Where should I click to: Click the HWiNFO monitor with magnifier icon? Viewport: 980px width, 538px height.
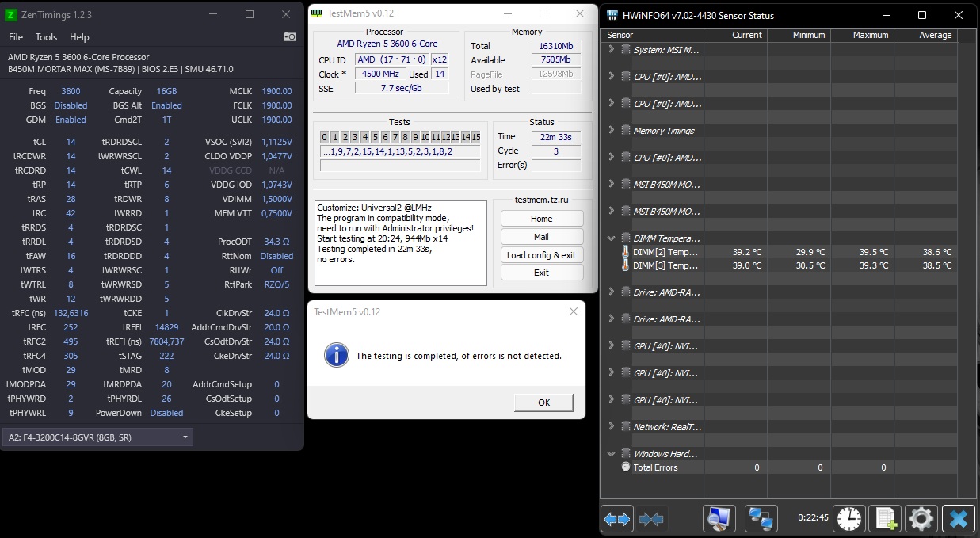[x=719, y=519]
